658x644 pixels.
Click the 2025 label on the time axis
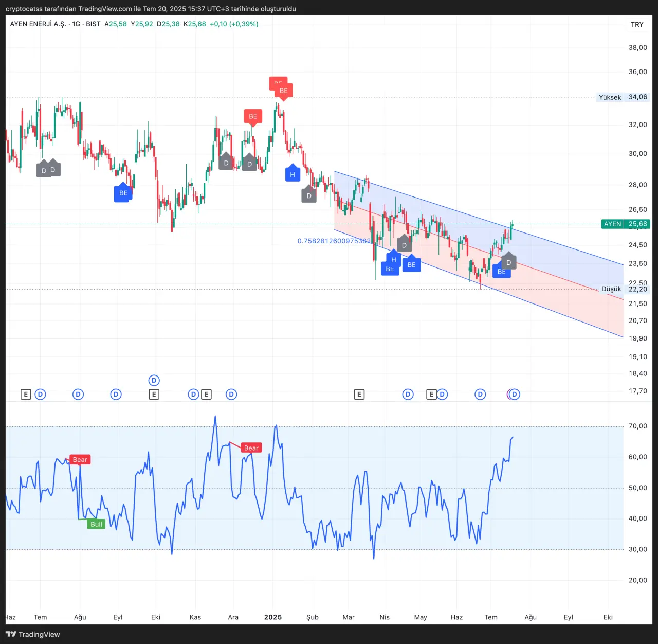point(272,617)
